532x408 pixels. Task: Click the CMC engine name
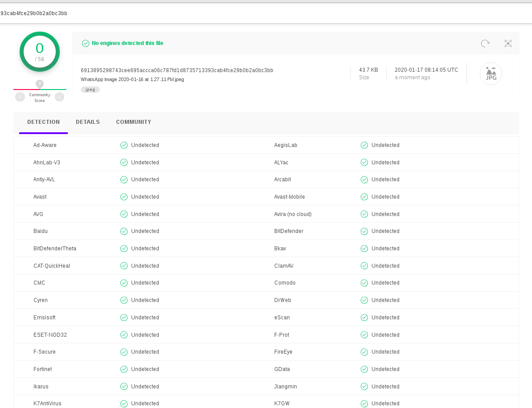[x=39, y=283]
